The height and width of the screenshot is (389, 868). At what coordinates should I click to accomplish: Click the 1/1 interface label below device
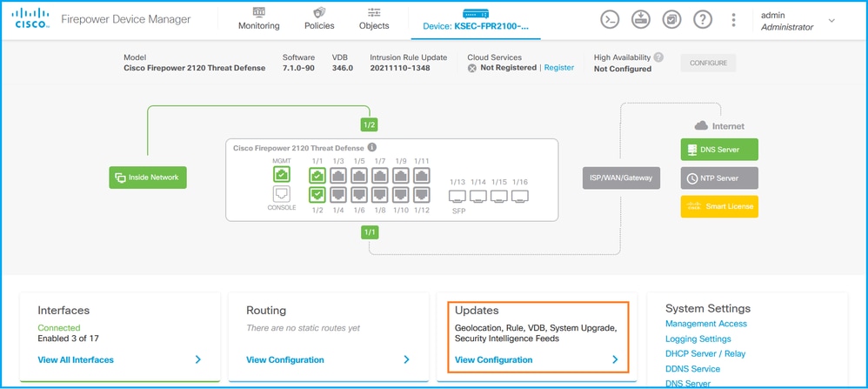coord(370,232)
